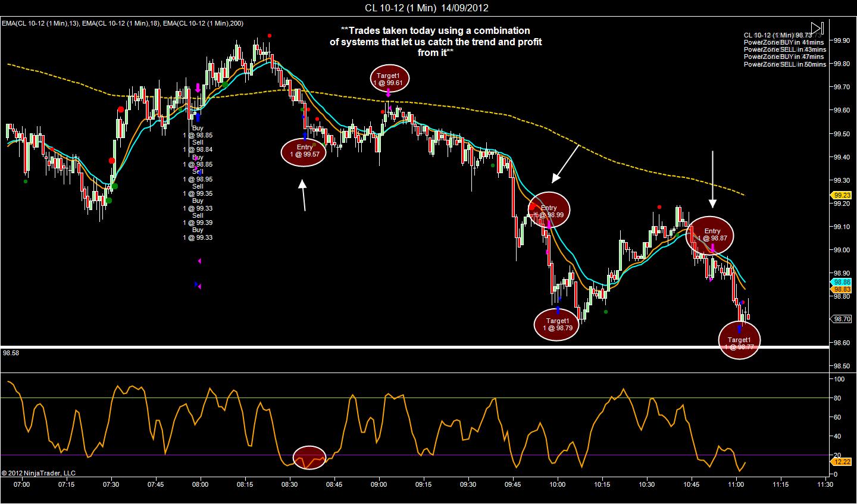This screenshot has width=857, height=504.
Task: Click the 09:00 time axis label
Action: [x=379, y=485]
